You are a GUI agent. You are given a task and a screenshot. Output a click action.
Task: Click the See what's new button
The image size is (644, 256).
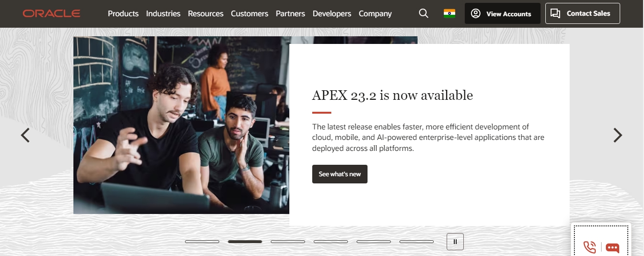click(340, 174)
